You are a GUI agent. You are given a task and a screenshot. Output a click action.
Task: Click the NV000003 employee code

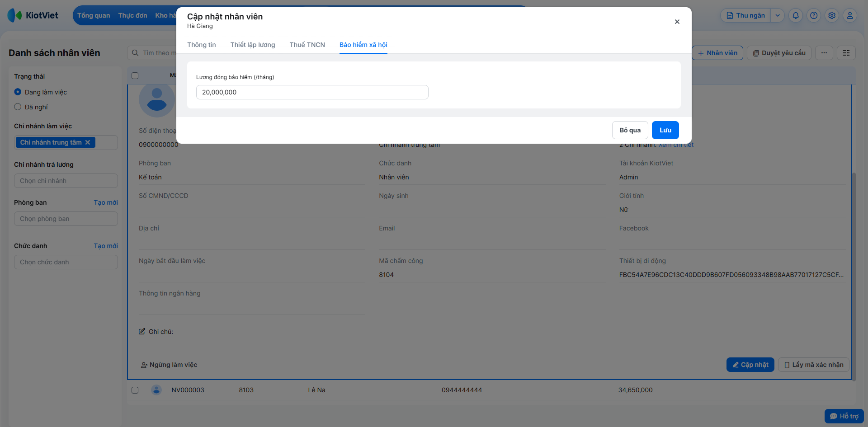pos(188,390)
